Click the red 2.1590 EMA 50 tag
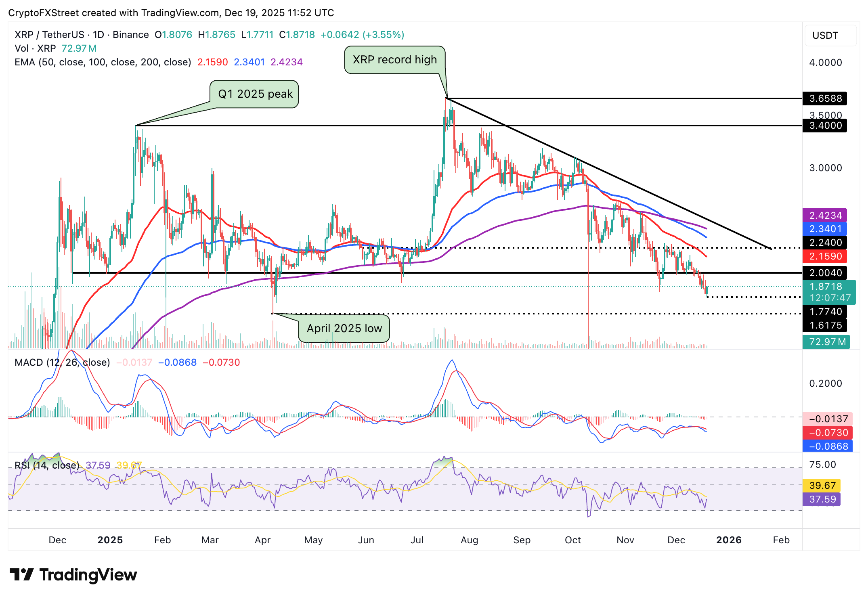 click(825, 256)
